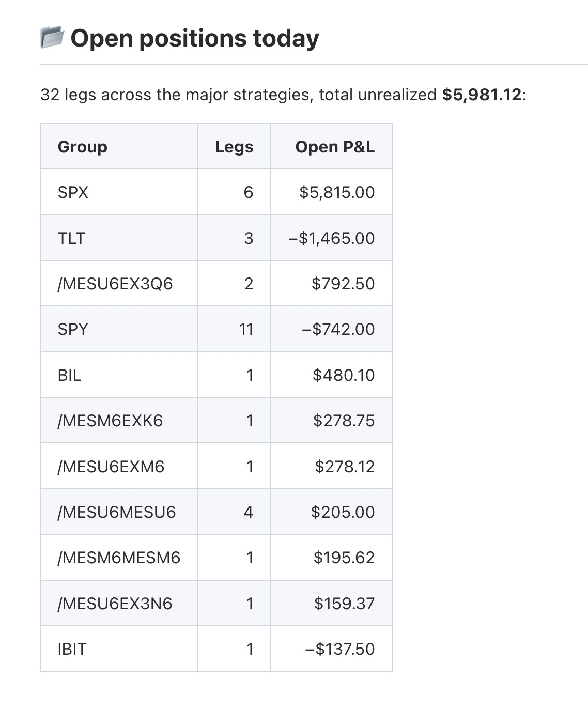
Task: Click the SPY group cell
Action: tap(119, 329)
